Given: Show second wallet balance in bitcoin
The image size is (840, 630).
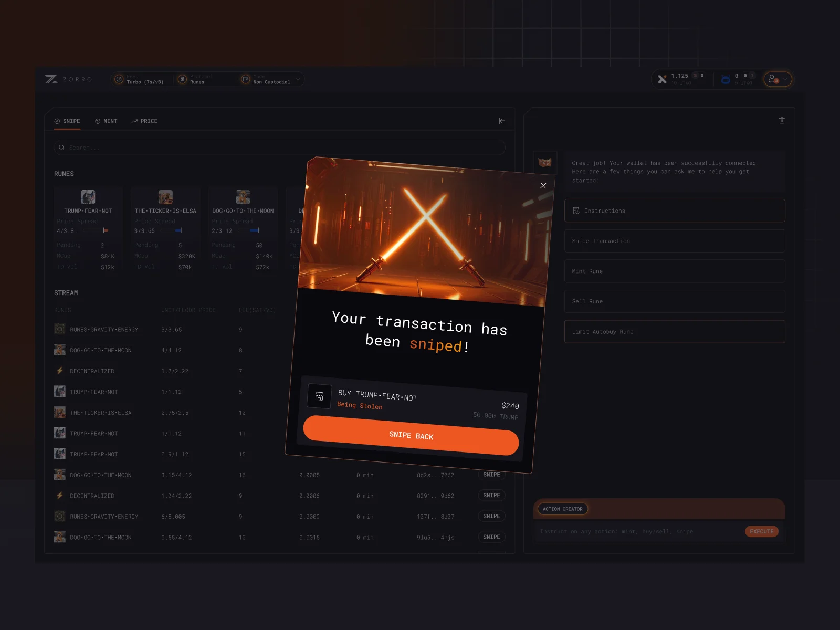Looking at the screenshot, I should point(745,76).
